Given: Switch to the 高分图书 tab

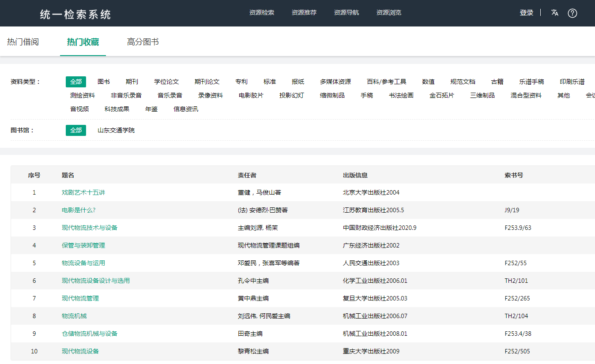Looking at the screenshot, I should (143, 42).
